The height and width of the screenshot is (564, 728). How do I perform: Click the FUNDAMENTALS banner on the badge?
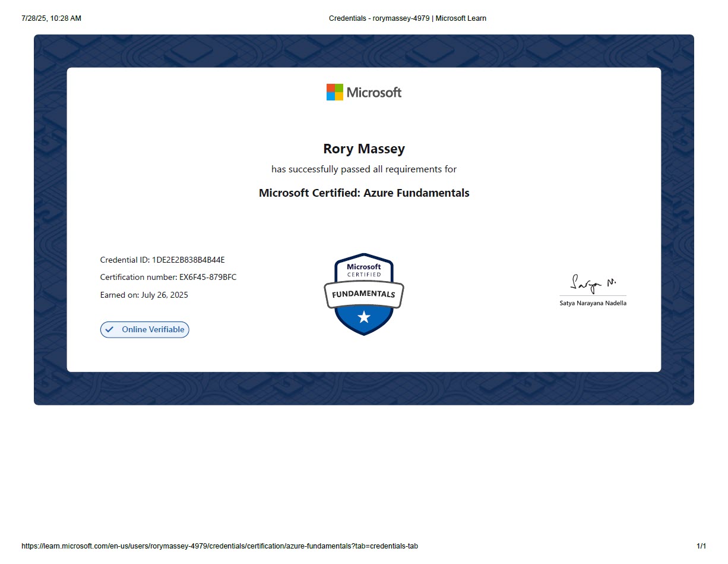click(363, 294)
